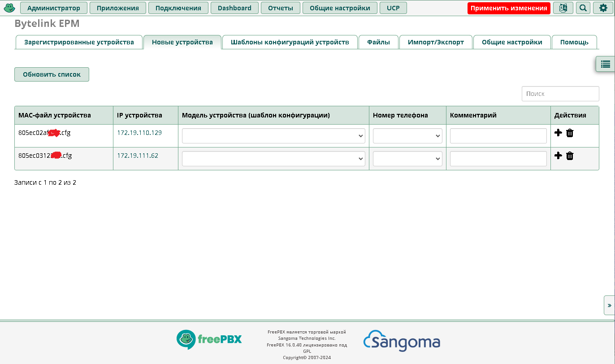Open phone number dropdown for first row
This screenshot has width=615, height=364.
click(407, 136)
